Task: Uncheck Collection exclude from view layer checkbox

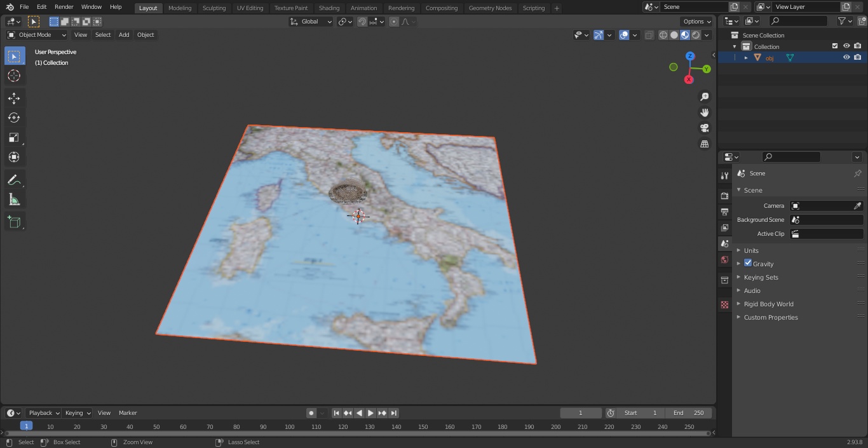Action: pyautogui.click(x=835, y=46)
